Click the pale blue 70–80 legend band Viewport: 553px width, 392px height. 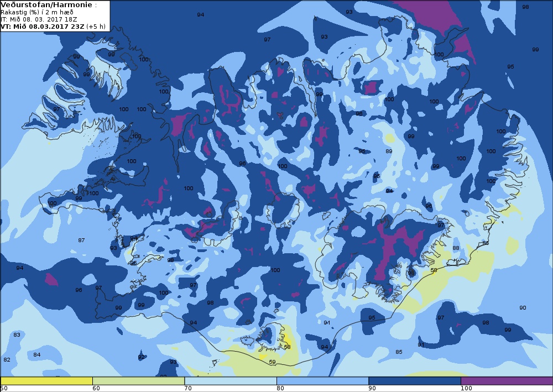[x=230, y=381]
